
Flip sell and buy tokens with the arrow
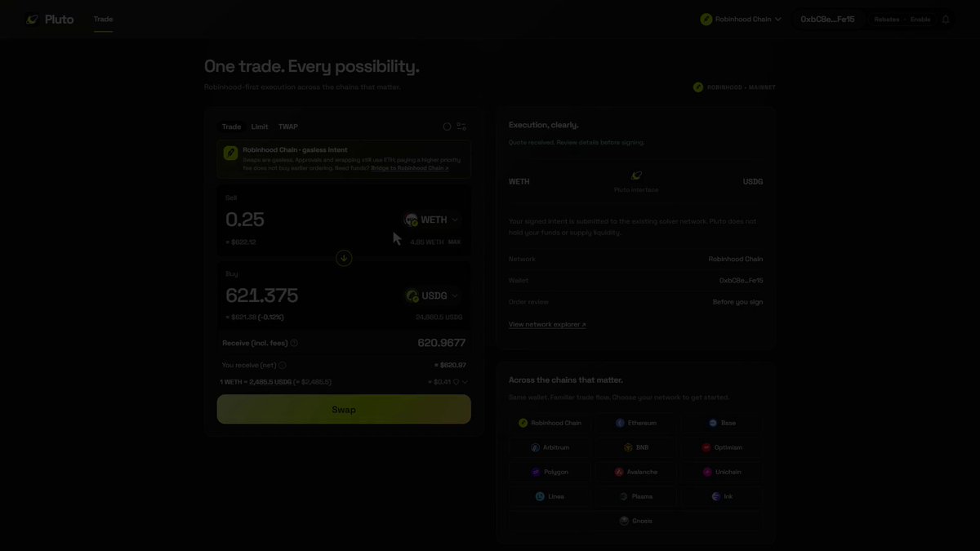(344, 258)
